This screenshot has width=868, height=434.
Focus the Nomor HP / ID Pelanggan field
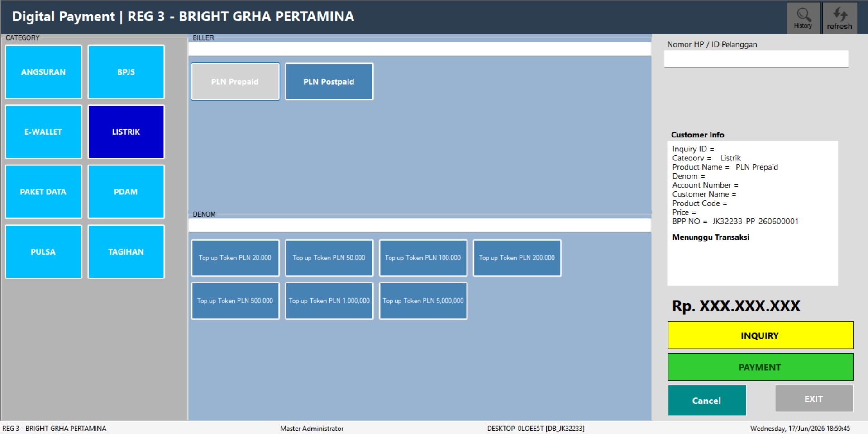pos(756,59)
